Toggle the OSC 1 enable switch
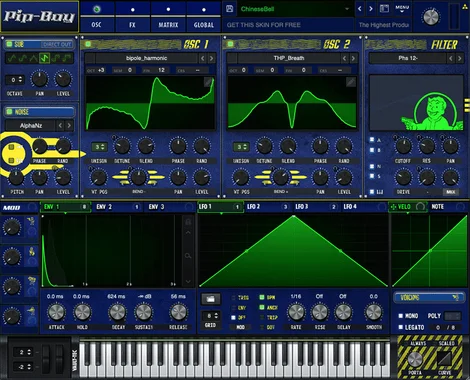470x380 pixels. (88, 44)
